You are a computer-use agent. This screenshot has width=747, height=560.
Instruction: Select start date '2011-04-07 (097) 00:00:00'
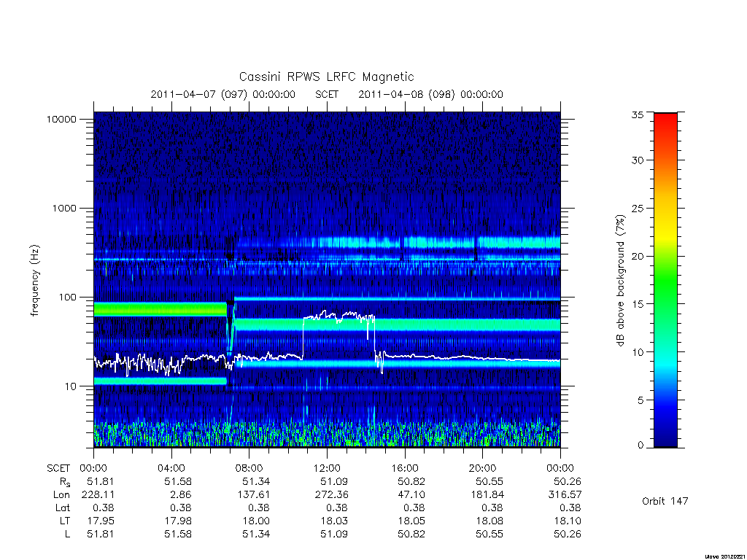coord(223,94)
